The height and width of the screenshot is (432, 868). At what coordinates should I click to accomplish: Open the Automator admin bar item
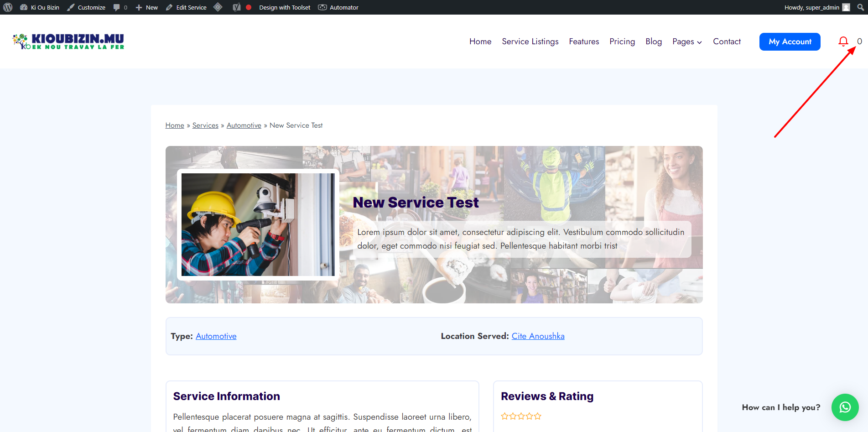(338, 7)
